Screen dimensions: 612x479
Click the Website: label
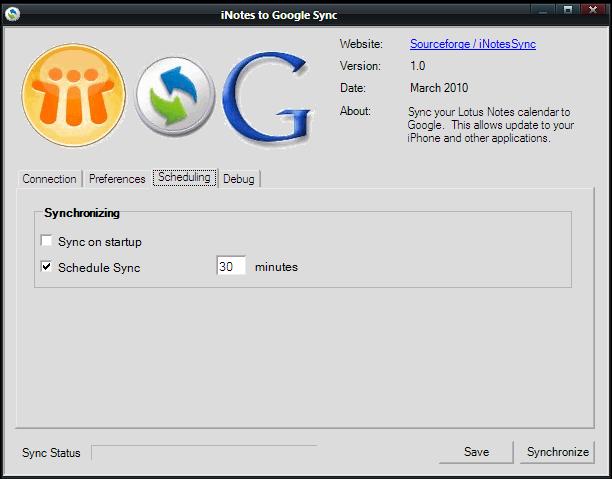point(361,44)
